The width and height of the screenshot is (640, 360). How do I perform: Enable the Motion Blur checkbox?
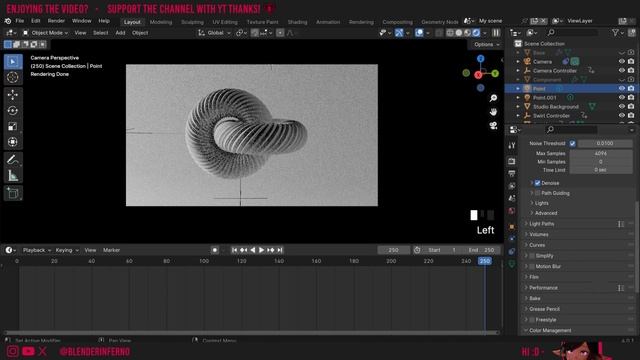532,267
